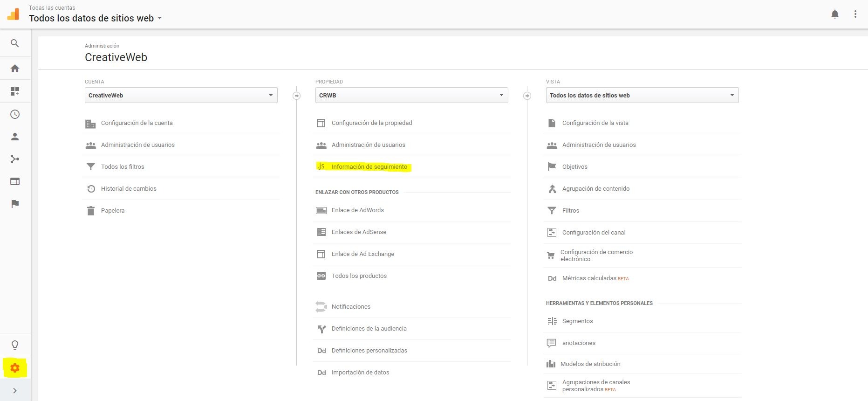This screenshot has height=401, width=868.
Task: Open Customization dashboard icon in sidebar
Action: coord(15,91)
